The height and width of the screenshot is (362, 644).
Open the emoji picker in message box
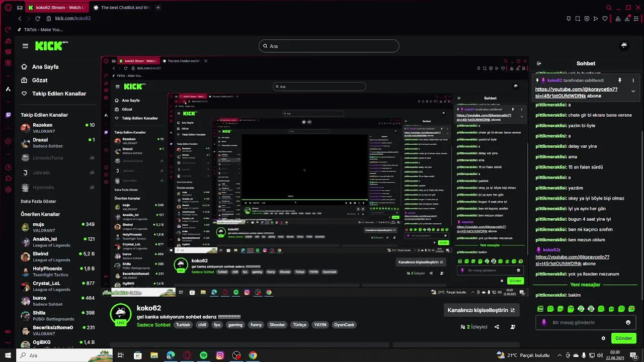[x=628, y=322]
